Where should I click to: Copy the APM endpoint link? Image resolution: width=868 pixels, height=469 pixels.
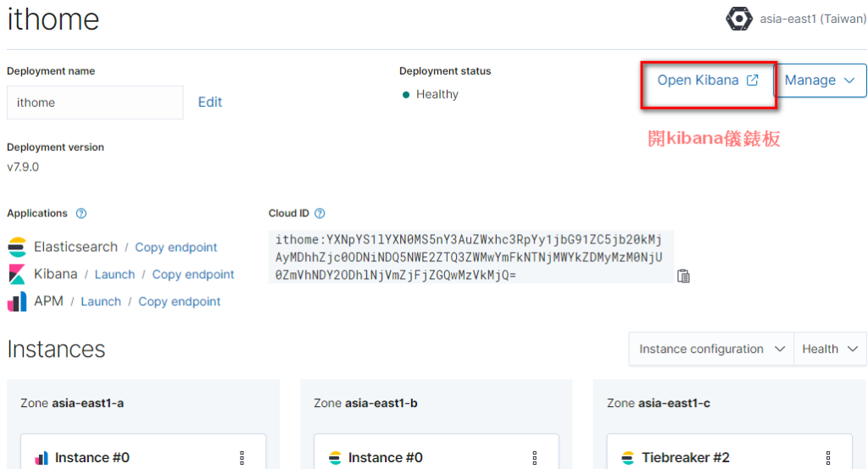click(x=180, y=301)
